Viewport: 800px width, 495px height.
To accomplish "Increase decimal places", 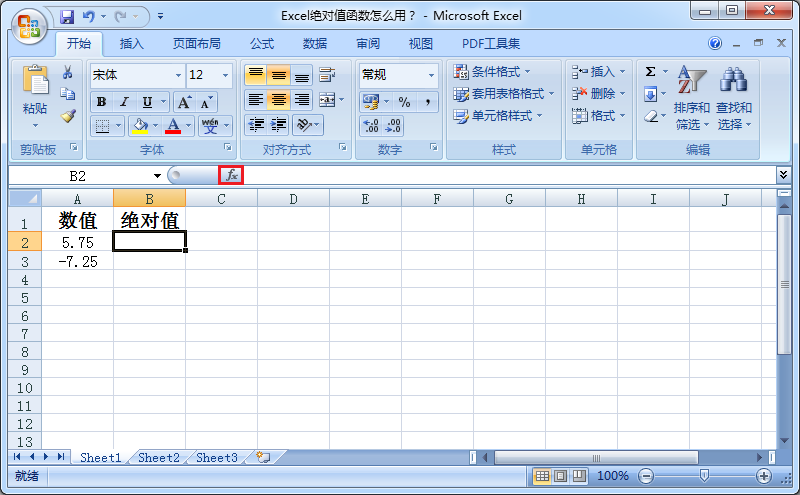I will (371, 126).
